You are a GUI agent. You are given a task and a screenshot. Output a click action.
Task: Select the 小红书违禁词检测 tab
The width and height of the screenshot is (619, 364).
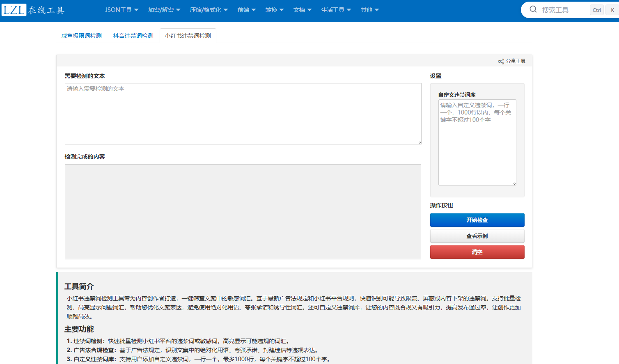(188, 36)
